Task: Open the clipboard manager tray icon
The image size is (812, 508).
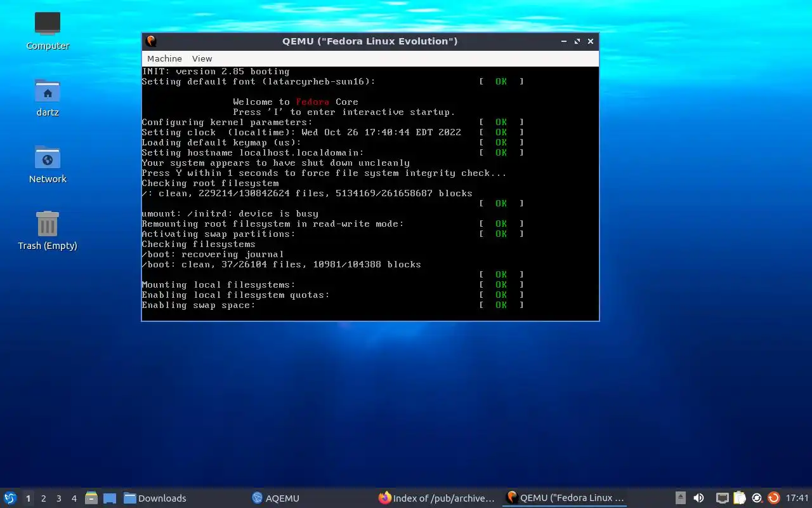Action: click(x=739, y=498)
